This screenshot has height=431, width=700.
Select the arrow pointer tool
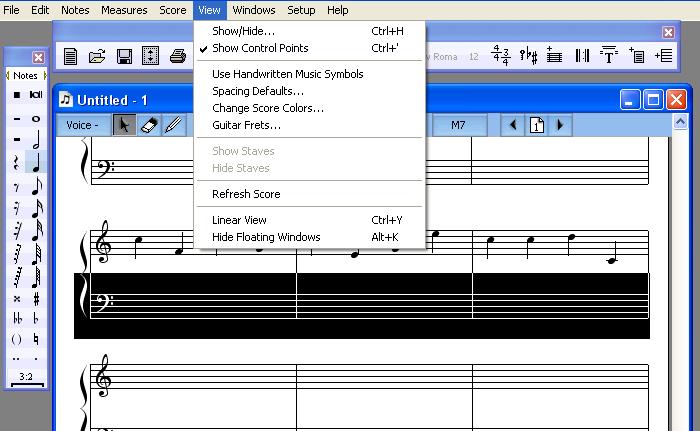(125, 125)
